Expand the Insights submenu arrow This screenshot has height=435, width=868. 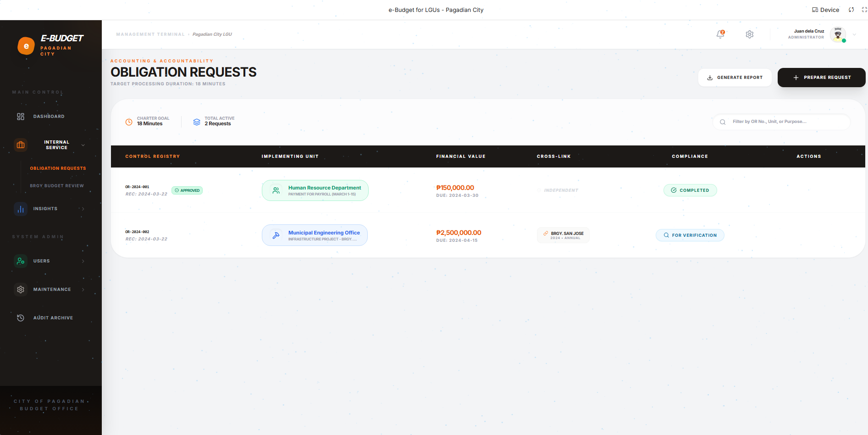point(83,209)
